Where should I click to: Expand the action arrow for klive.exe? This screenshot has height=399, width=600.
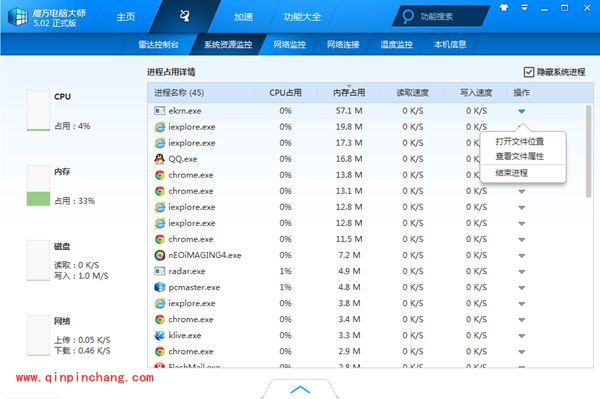point(522,336)
